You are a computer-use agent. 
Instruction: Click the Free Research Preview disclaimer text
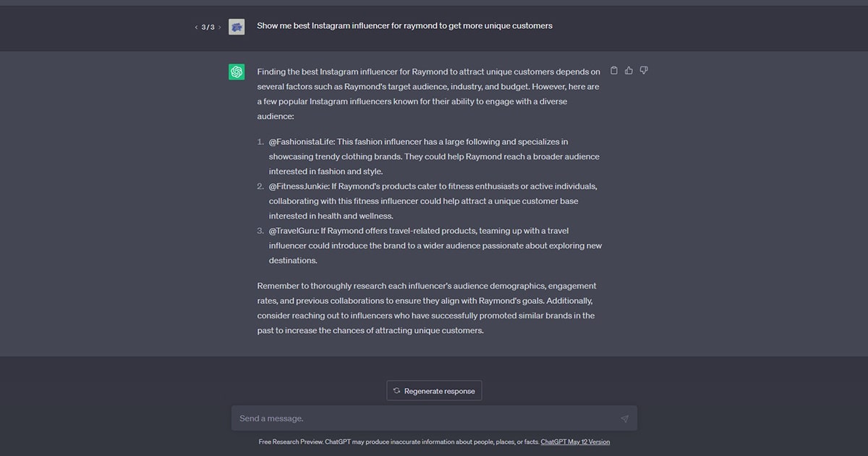(x=399, y=442)
